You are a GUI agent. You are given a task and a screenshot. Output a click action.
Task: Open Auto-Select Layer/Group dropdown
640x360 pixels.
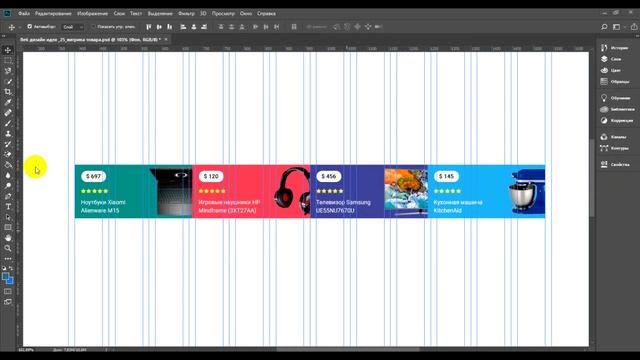point(73,27)
